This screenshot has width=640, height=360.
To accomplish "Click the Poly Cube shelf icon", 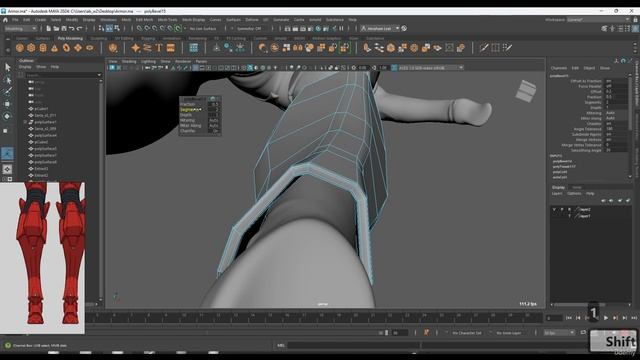I will click(31, 48).
